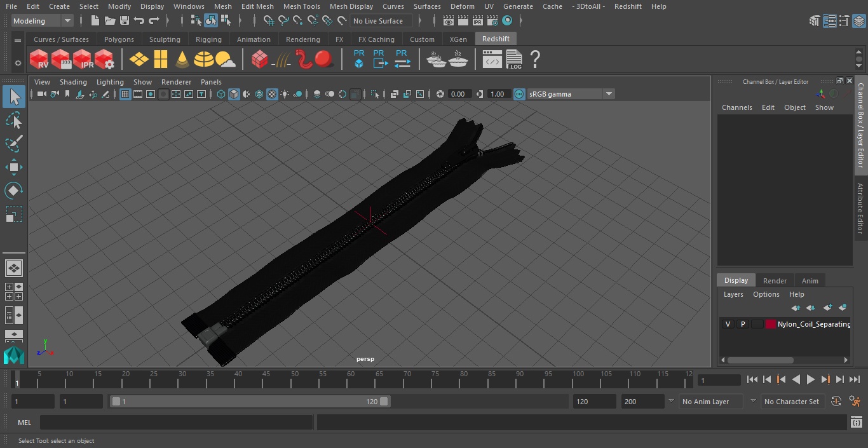Open Redshift render settings gear icon
Viewport: 868px width, 448px height.
click(105, 59)
